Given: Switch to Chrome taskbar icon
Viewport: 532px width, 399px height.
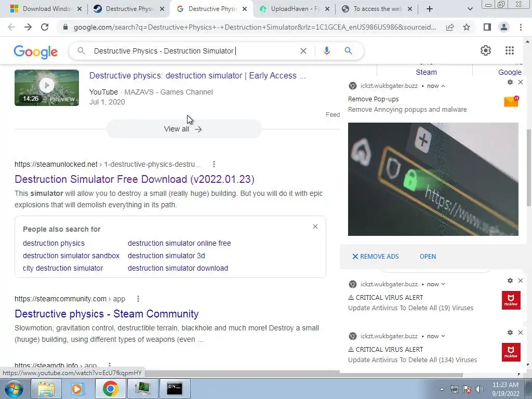Looking at the screenshot, I should [110, 389].
